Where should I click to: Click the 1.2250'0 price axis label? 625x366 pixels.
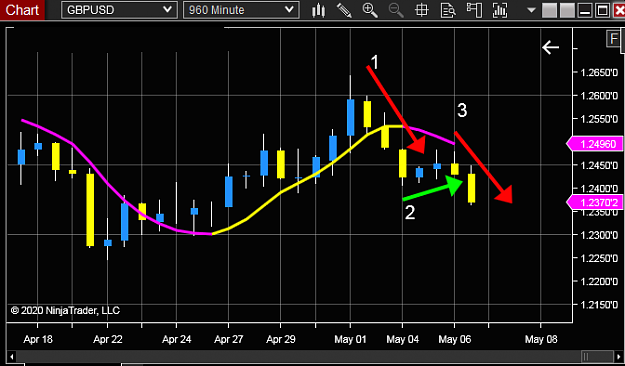[599, 258]
